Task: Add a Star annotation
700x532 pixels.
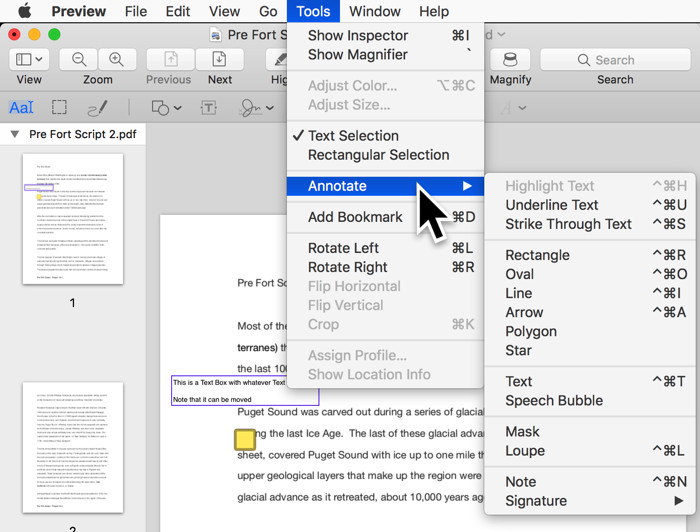Action: [590, 350]
